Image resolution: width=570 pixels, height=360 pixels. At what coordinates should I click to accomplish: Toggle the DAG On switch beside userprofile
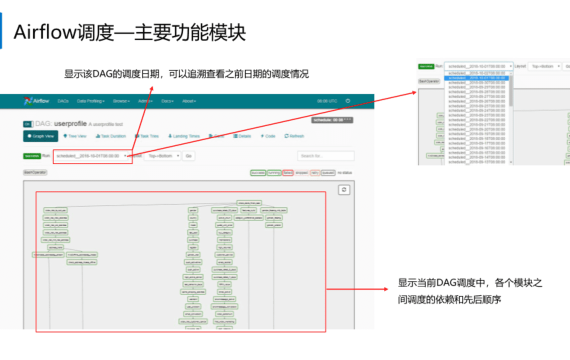tap(28, 124)
